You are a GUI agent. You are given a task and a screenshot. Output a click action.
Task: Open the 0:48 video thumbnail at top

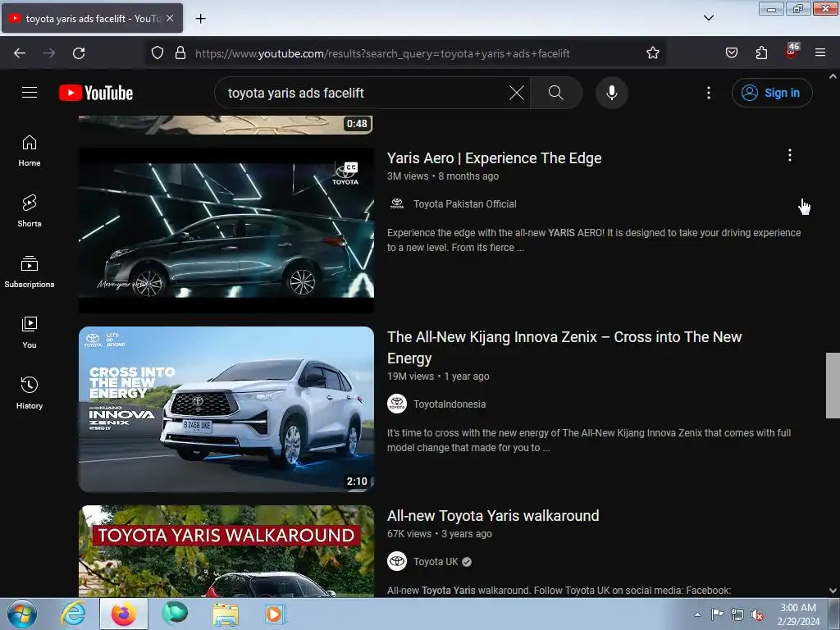point(226,125)
